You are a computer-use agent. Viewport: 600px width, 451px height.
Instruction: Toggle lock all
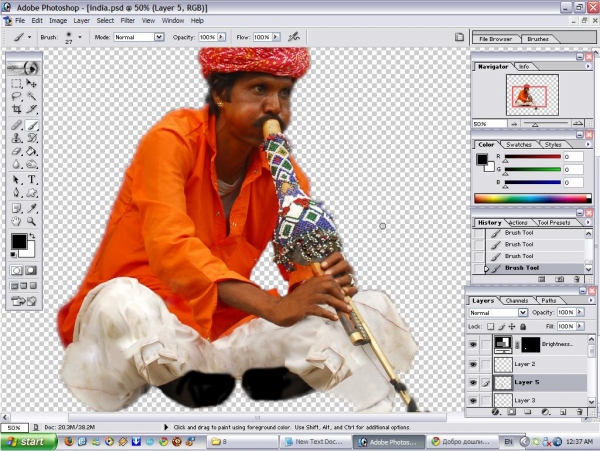523,326
